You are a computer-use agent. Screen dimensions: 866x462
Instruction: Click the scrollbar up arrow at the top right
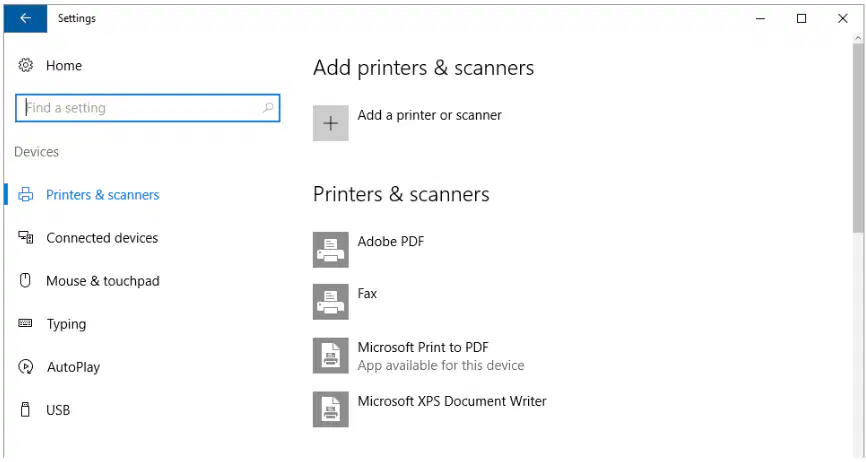pyautogui.click(x=858, y=38)
